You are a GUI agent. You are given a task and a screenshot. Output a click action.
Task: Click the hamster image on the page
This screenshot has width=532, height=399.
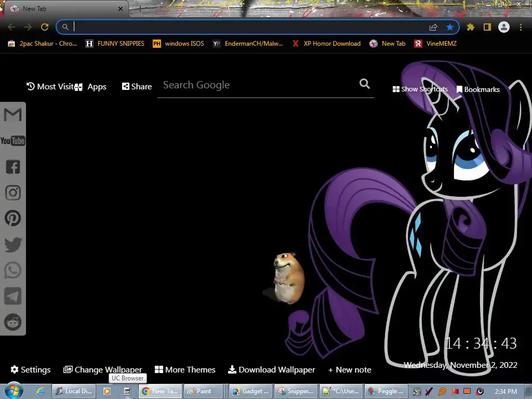[x=288, y=277]
